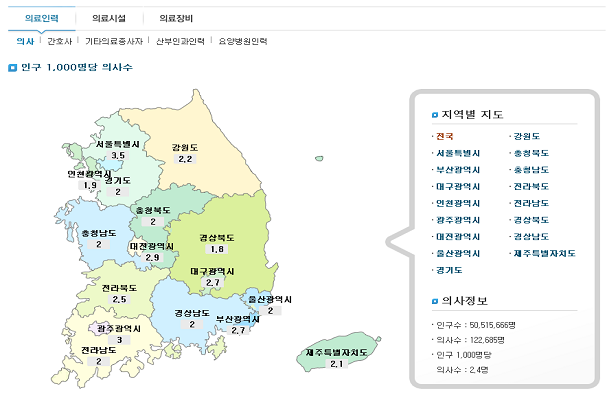Click 대전광역시 link in region list

pyautogui.click(x=458, y=236)
